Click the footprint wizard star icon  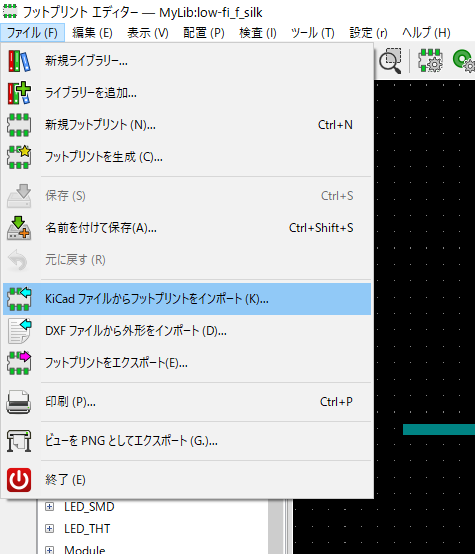19,157
